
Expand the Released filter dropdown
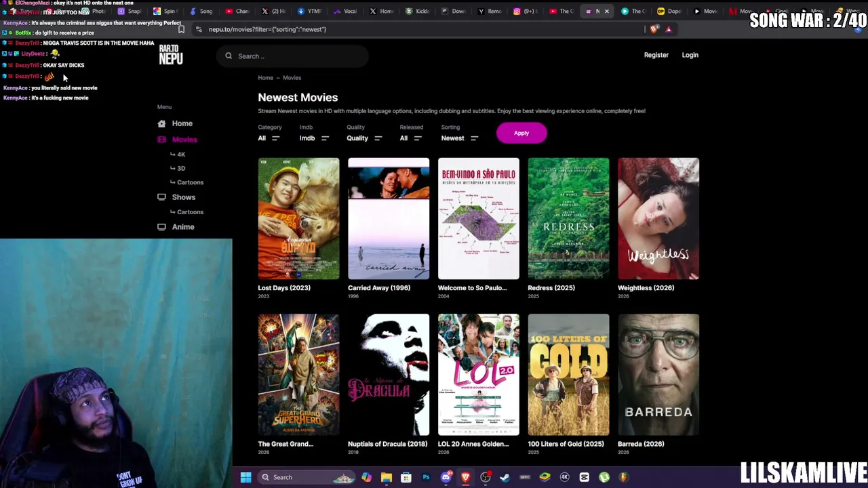coord(411,138)
